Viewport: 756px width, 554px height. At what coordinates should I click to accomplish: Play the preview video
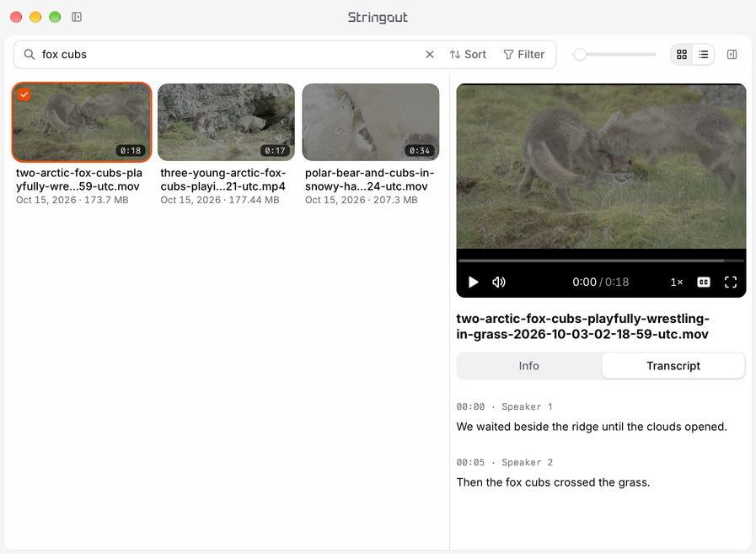point(474,282)
